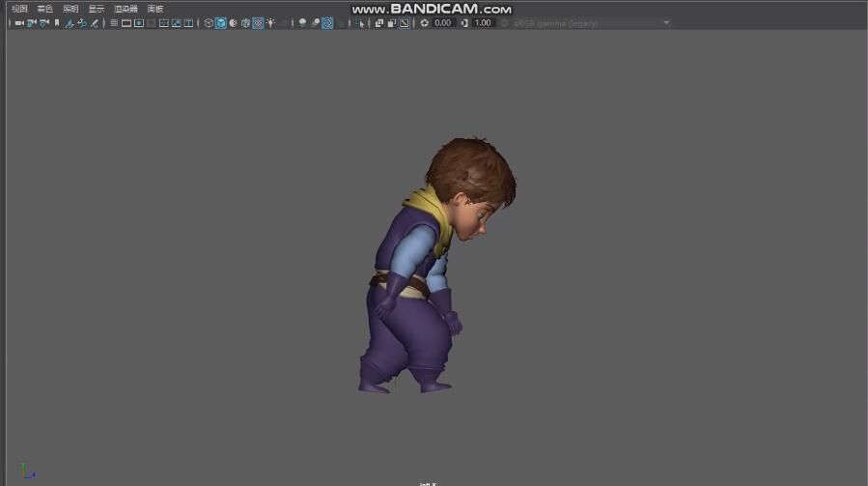Viewport: 868px width, 486px height.
Task: Click the camera Bookmarks icon
Action: pyautogui.click(x=56, y=23)
